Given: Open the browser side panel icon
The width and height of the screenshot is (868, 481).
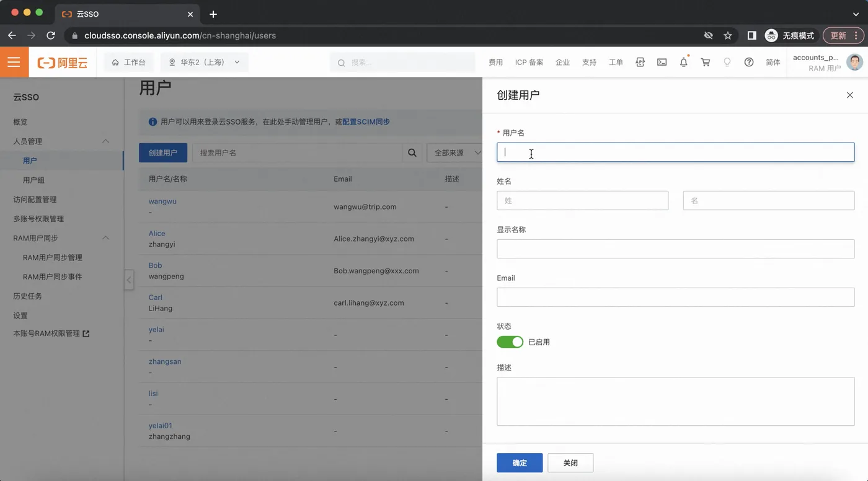Looking at the screenshot, I should coord(751,35).
